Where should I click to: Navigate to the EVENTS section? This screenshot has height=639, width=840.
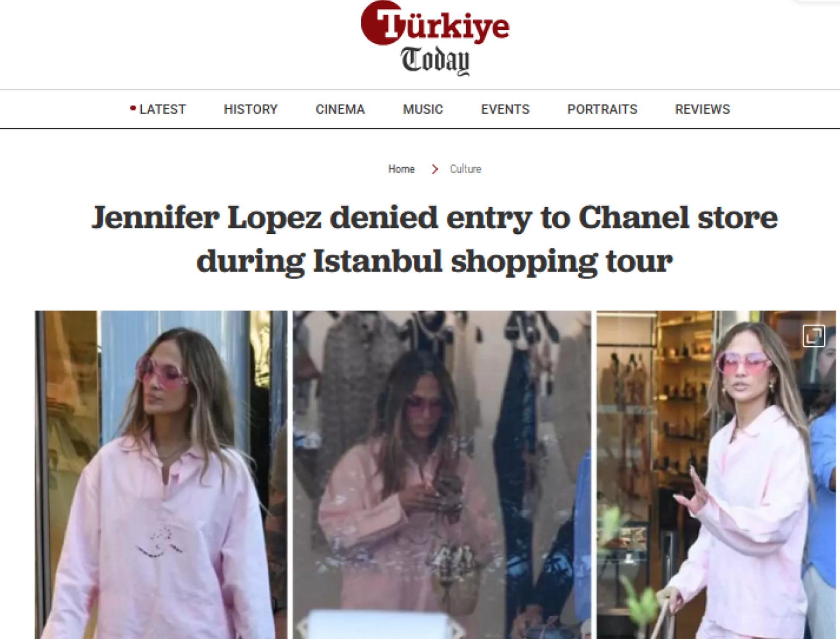505,109
